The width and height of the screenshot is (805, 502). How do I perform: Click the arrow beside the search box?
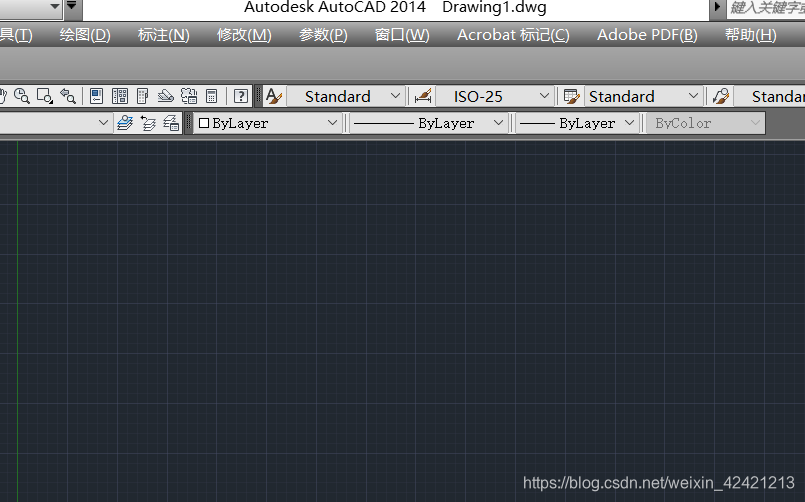tap(717, 8)
